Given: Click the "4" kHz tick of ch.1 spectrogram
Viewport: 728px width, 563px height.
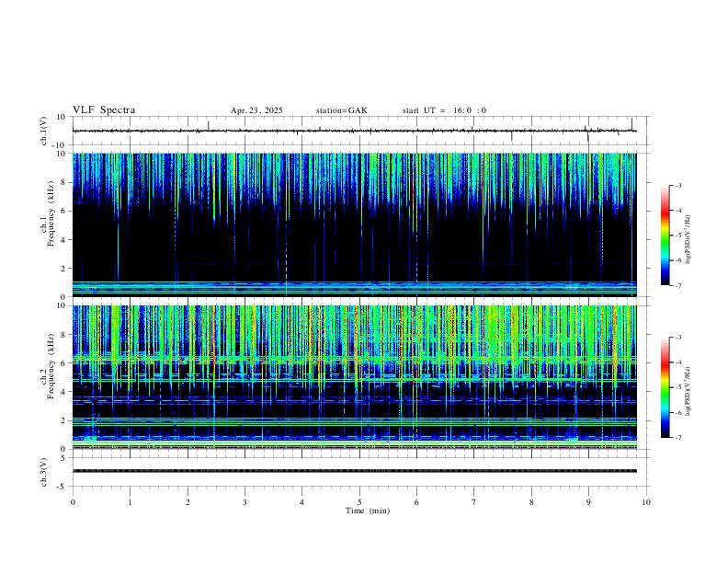Looking at the screenshot, I should (63, 240).
